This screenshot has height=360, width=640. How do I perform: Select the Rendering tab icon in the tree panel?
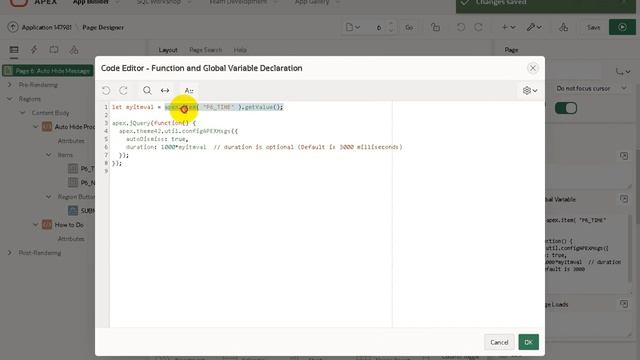pyautogui.click(x=14, y=50)
